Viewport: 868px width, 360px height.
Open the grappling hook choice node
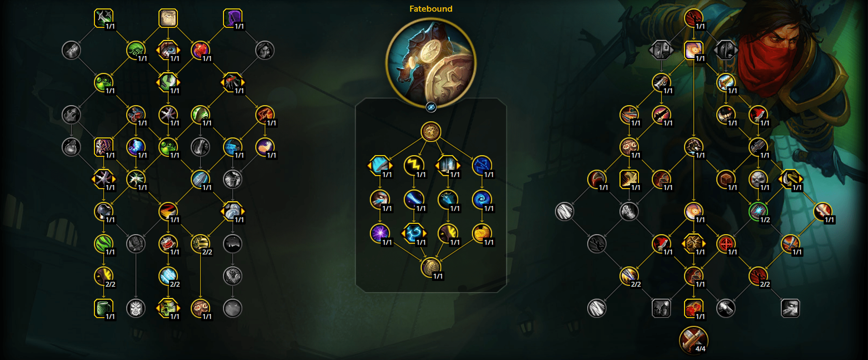[791, 179]
